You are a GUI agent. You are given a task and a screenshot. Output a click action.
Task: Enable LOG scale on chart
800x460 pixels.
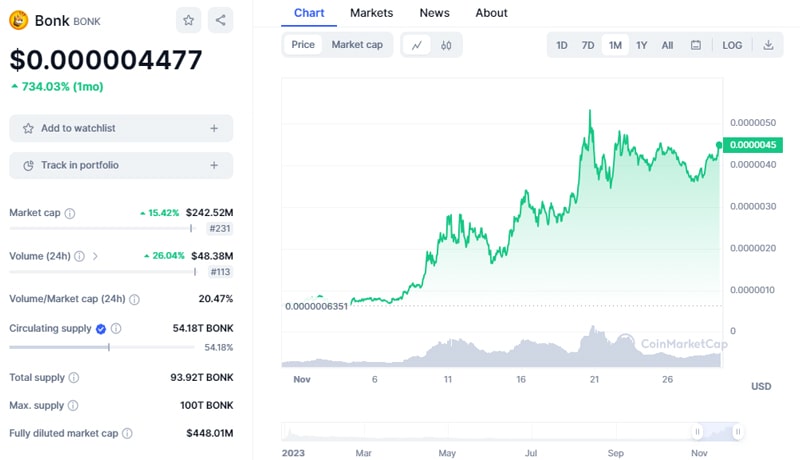[x=732, y=45]
